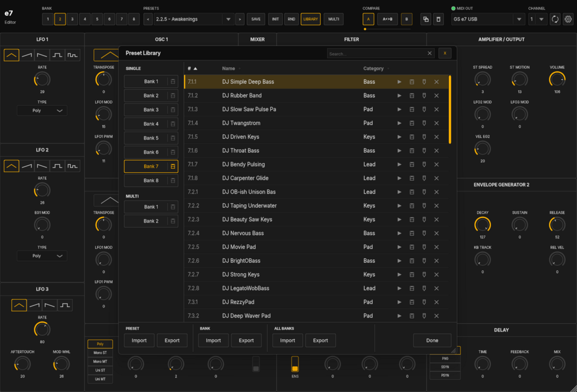Select the Uni MT voice mode
Screen dimensions: 577x392
pyautogui.click(x=100, y=379)
